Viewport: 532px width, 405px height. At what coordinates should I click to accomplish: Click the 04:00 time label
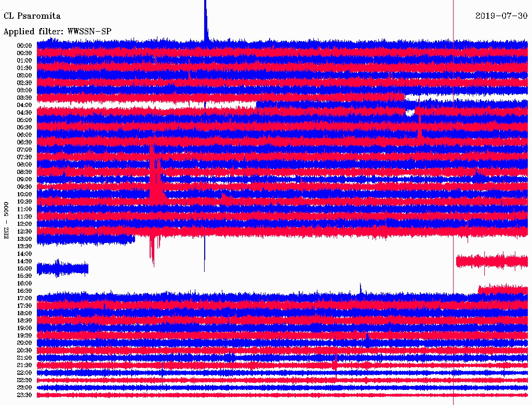tap(24, 105)
